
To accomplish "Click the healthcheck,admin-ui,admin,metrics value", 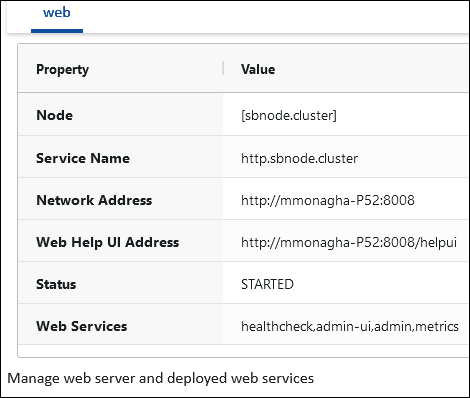I will [350, 326].
